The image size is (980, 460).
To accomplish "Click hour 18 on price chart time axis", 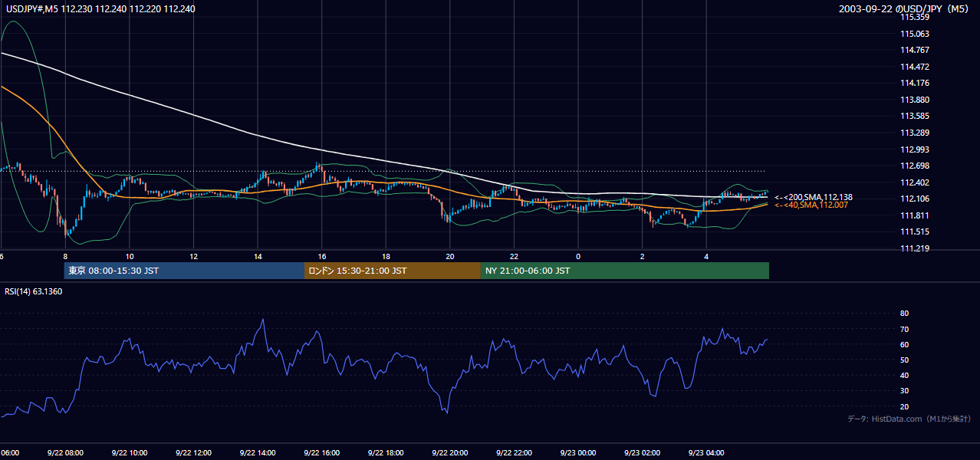I will pyautogui.click(x=386, y=256).
